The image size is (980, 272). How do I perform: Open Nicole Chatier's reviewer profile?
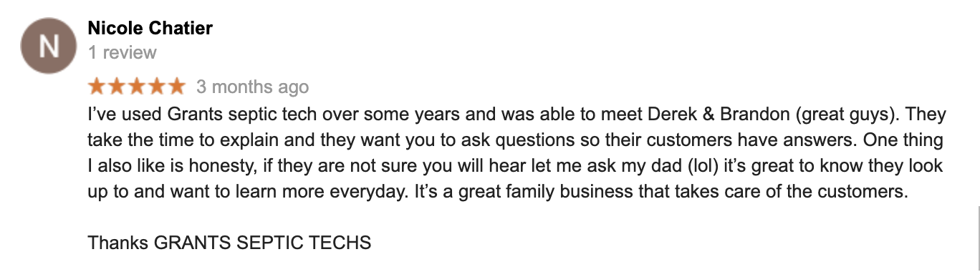(150, 28)
